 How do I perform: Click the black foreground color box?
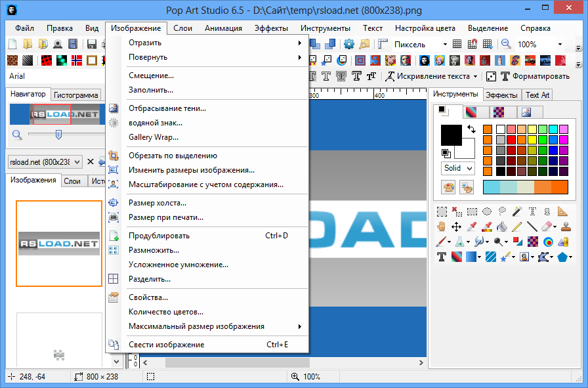pyautogui.click(x=451, y=135)
